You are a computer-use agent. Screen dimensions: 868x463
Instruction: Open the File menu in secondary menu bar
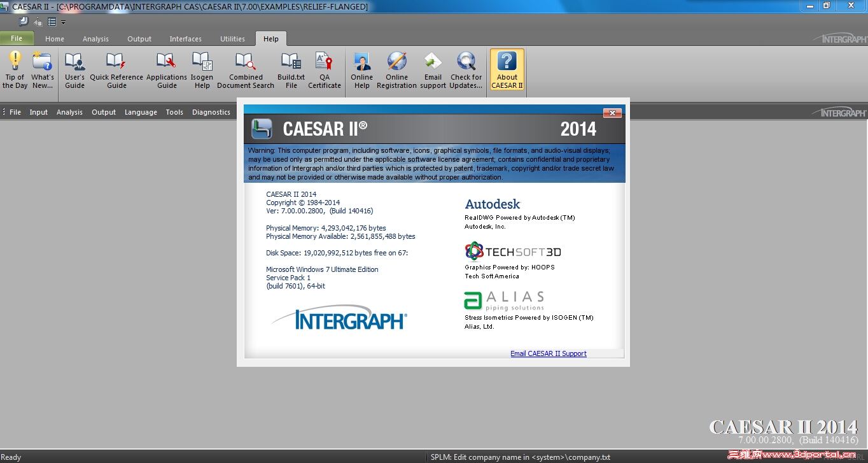tap(15, 112)
